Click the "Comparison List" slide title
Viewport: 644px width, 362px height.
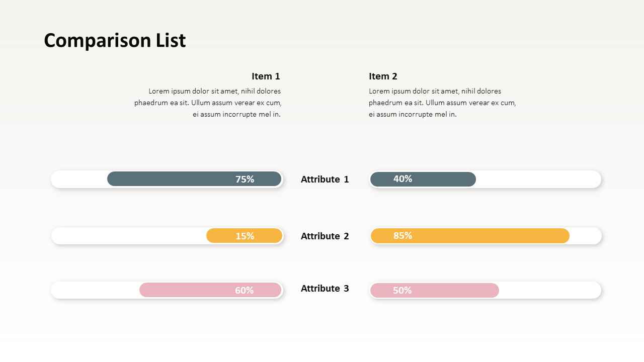[x=115, y=40]
